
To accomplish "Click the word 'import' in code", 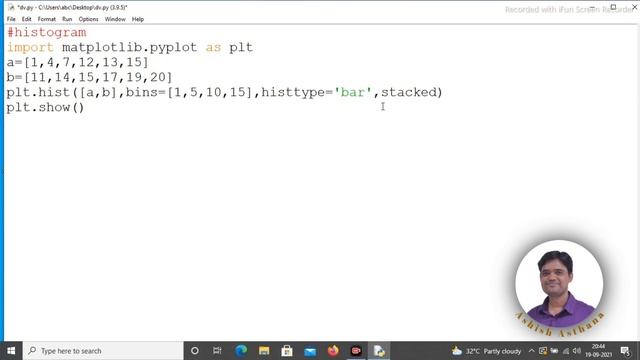I will (x=30, y=47).
